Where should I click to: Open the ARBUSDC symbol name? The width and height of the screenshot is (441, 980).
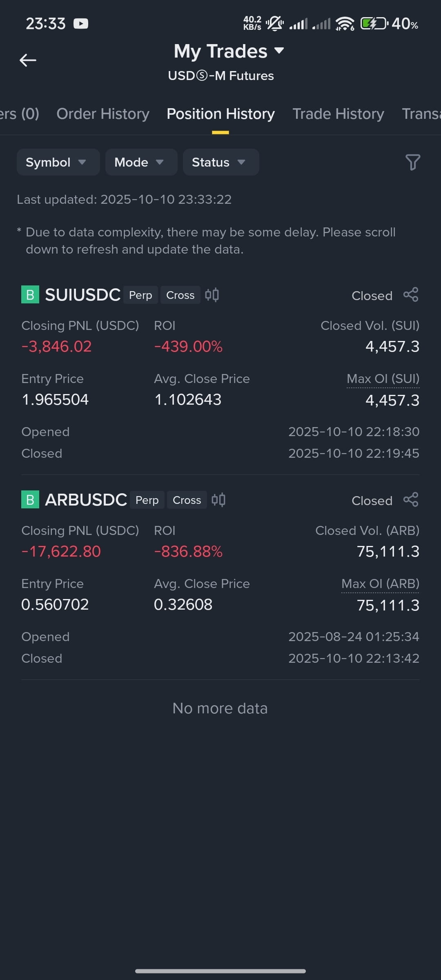pyautogui.click(x=86, y=500)
